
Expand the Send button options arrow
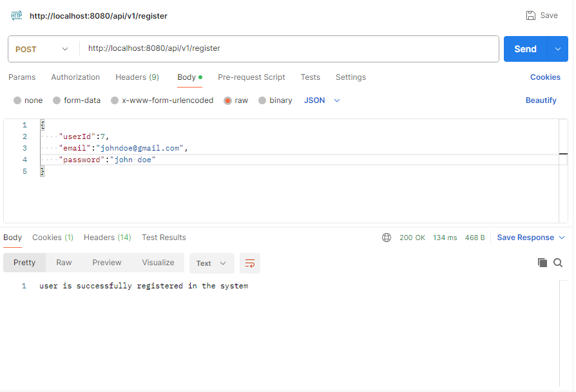(558, 49)
